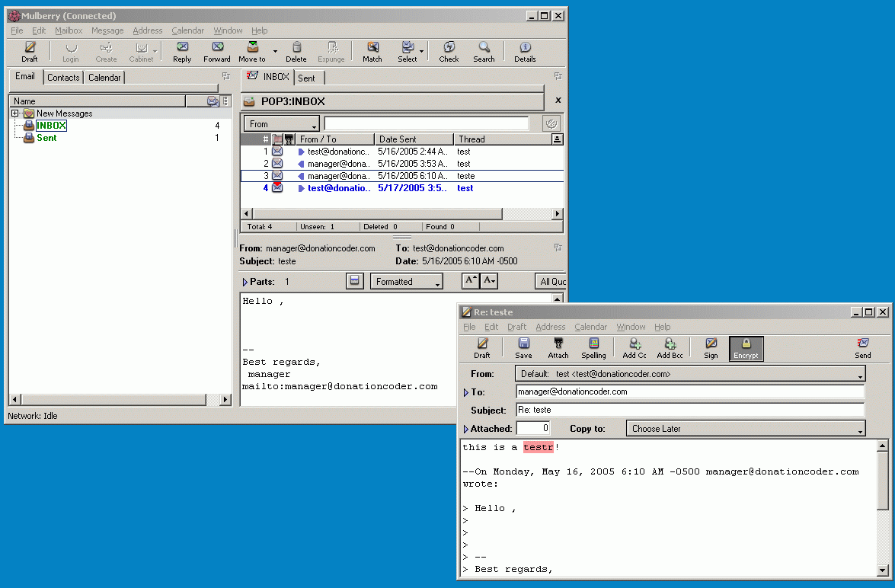Click the Expunge toolbar icon

(331, 51)
